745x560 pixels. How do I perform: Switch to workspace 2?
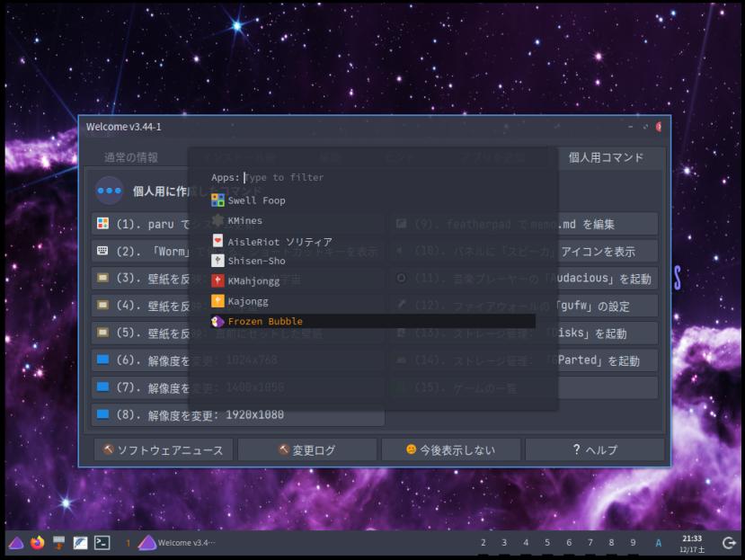[483, 542]
